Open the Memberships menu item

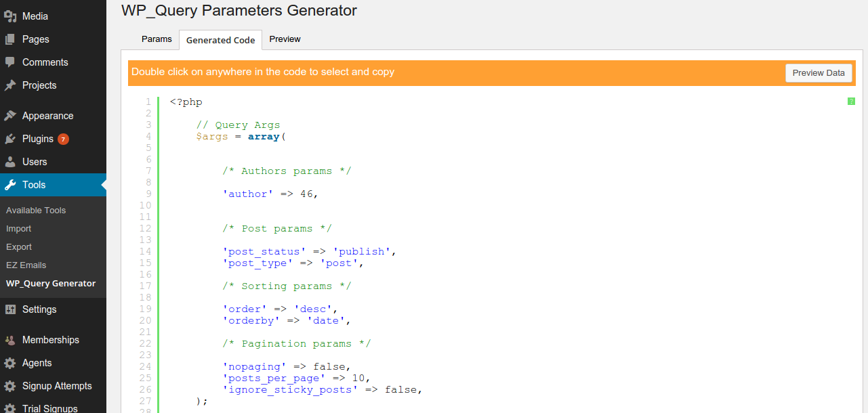[50, 340]
